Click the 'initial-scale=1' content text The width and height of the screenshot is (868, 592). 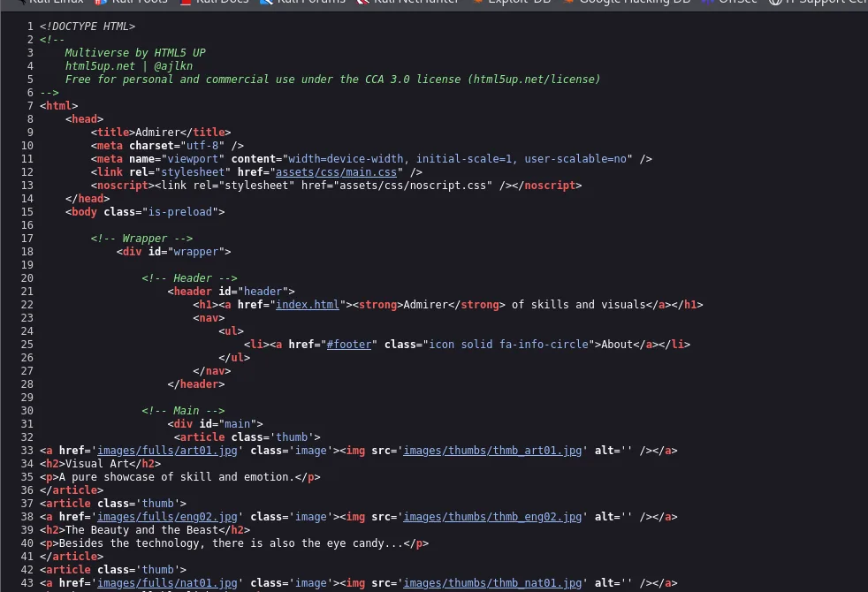coord(464,159)
